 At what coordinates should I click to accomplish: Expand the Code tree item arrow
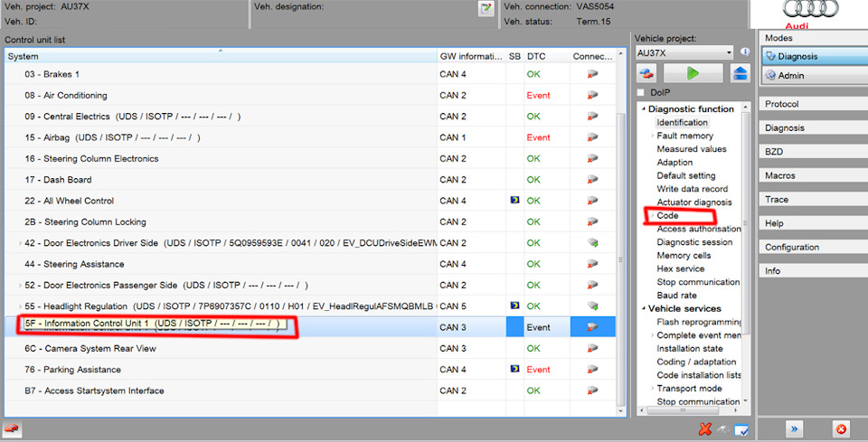pyautogui.click(x=652, y=216)
